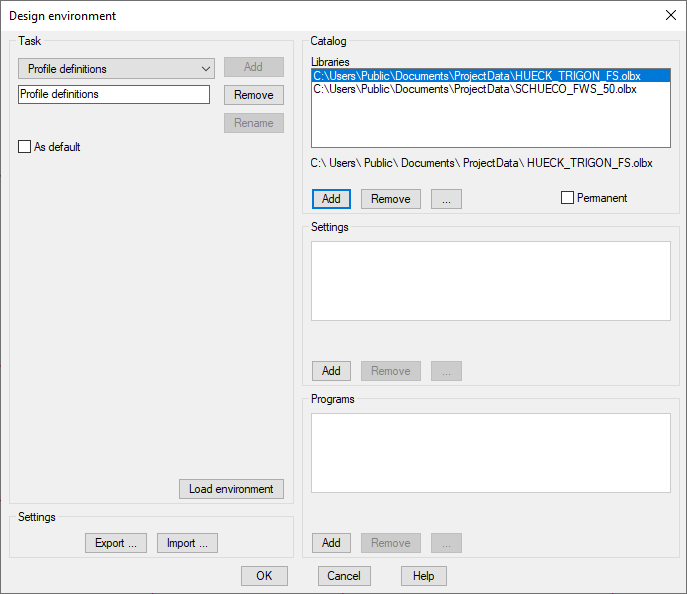Screen dimensions: 687x594
Task: Toggle the Permanent checkbox
Action: [567, 198]
